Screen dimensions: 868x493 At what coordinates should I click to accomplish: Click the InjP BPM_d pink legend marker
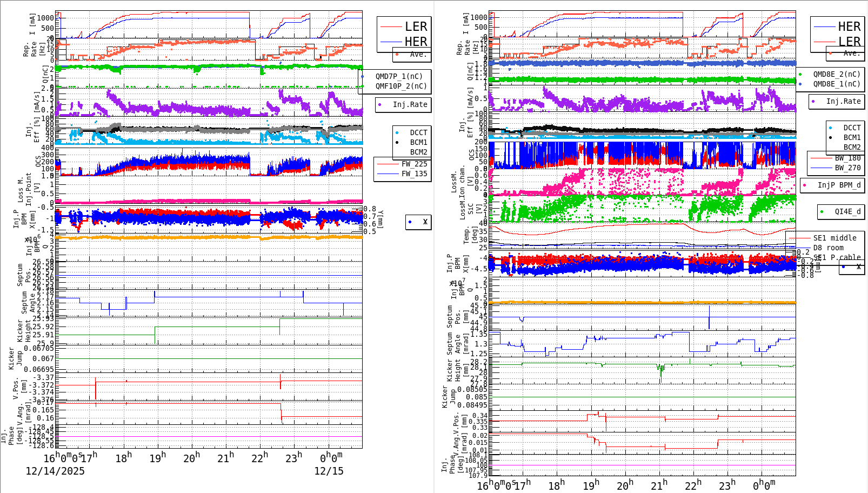(805, 185)
